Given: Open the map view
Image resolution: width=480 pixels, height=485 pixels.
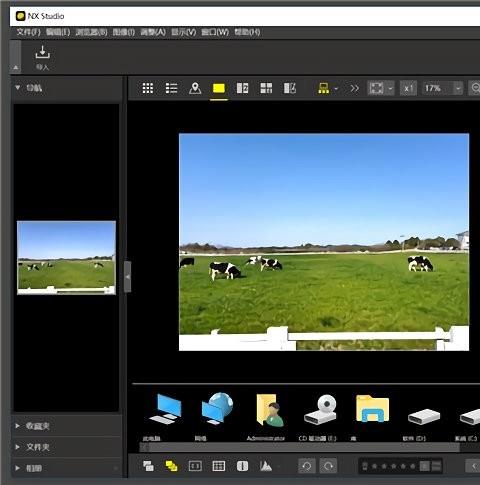Looking at the screenshot, I should pos(195,88).
